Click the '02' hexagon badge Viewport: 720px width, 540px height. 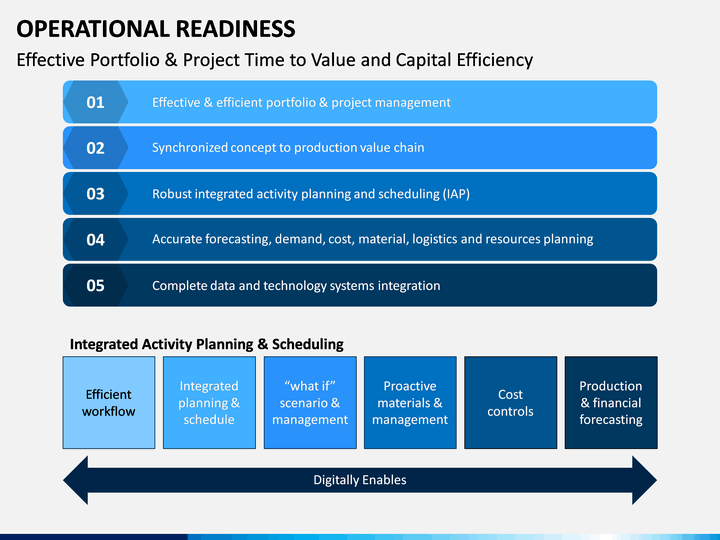point(96,148)
